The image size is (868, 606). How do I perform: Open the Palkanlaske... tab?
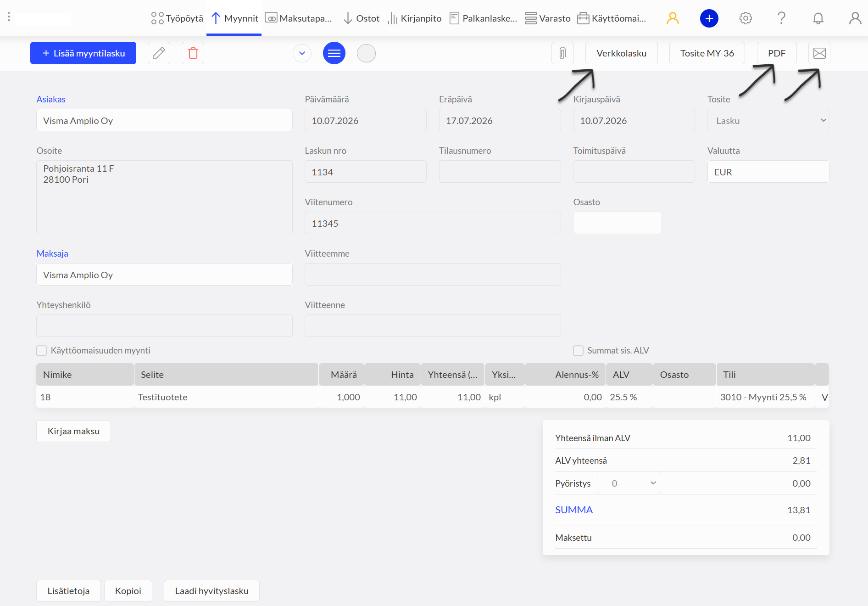483,18
